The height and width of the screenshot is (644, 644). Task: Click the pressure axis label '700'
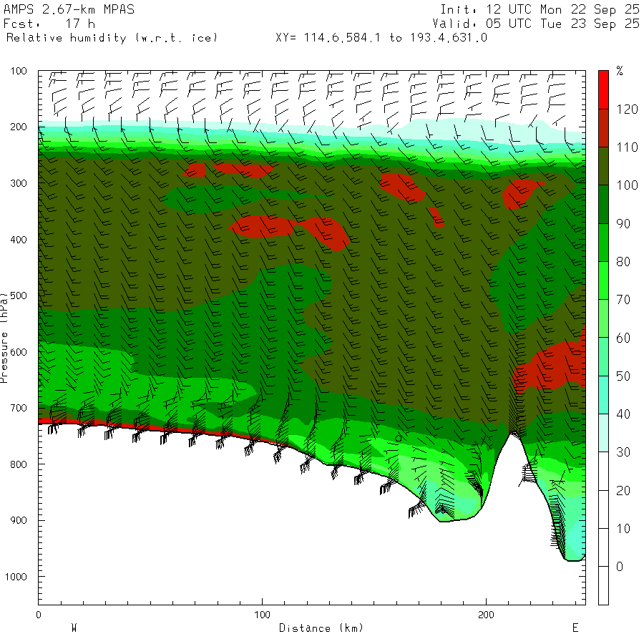[19, 409]
